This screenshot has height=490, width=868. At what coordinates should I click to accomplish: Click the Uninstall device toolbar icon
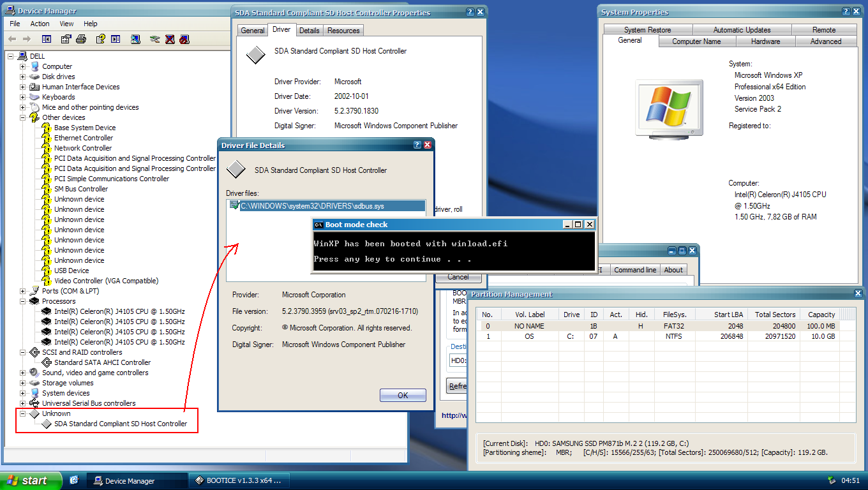[170, 39]
